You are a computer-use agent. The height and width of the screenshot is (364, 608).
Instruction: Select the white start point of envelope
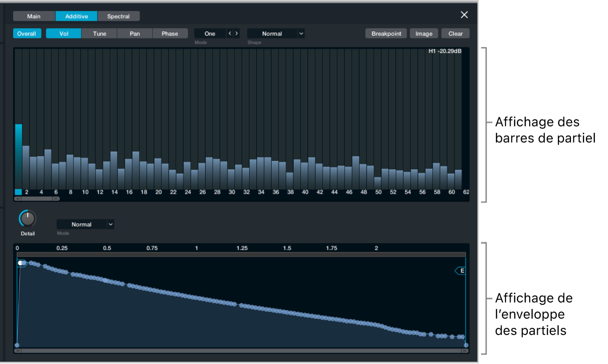click(21, 263)
